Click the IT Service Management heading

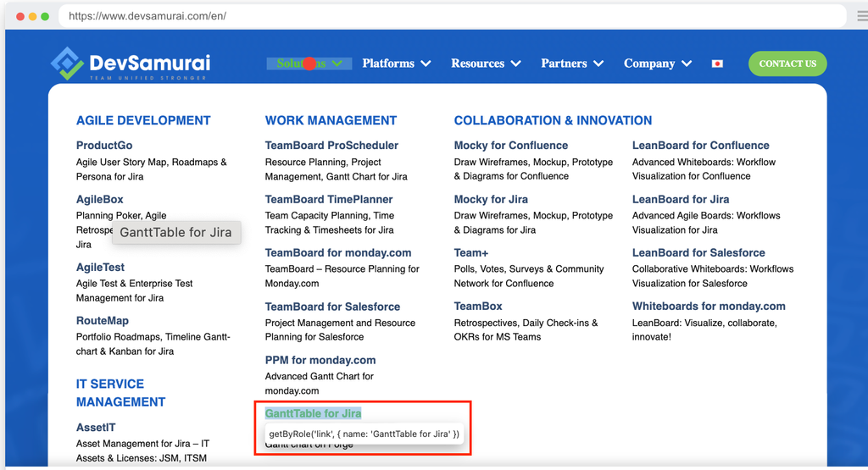click(x=120, y=393)
